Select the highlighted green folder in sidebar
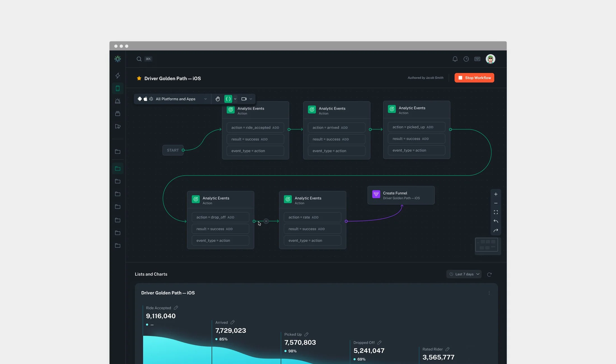This screenshot has width=616, height=364. pyautogui.click(x=118, y=169)
